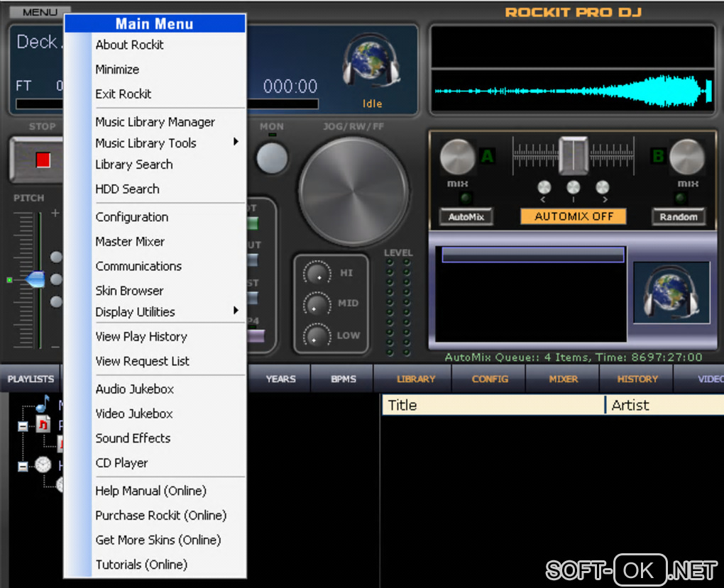724x588 pixels.
Task: Toggle deck B mix indicator light
Action: (x=680, y=199)
